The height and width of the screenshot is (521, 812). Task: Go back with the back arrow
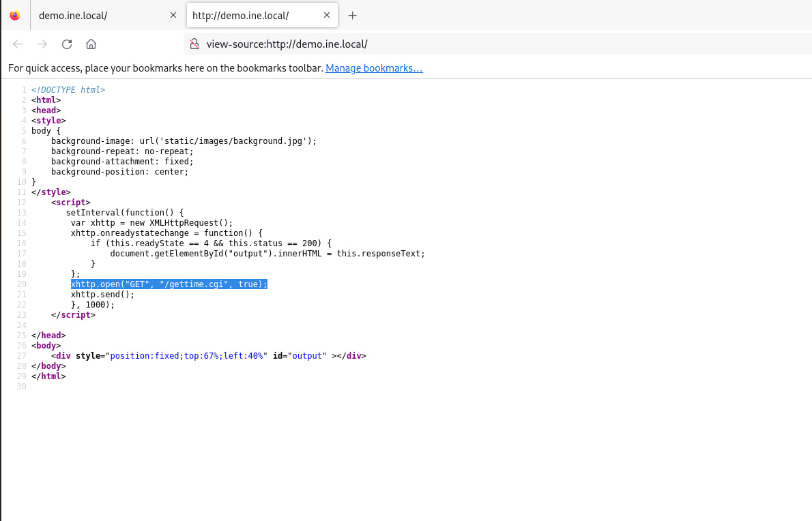pyautogui.click(x=18, y=44)
